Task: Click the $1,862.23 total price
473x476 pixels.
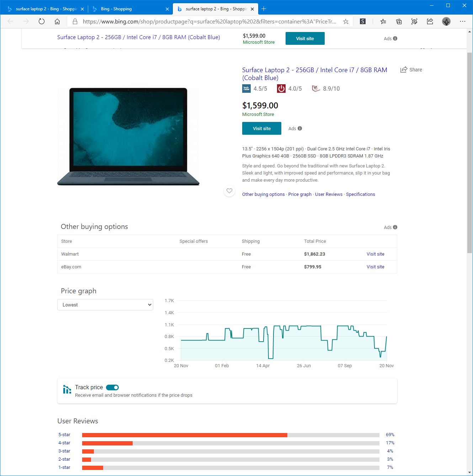Action: 315,254
